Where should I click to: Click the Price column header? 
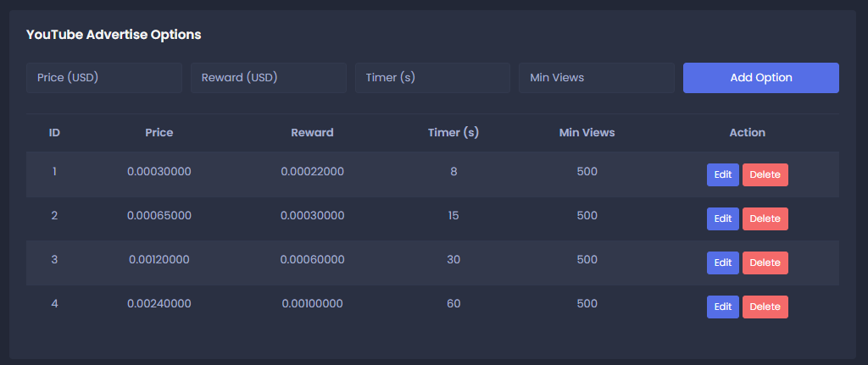click(x=159, y=133)
